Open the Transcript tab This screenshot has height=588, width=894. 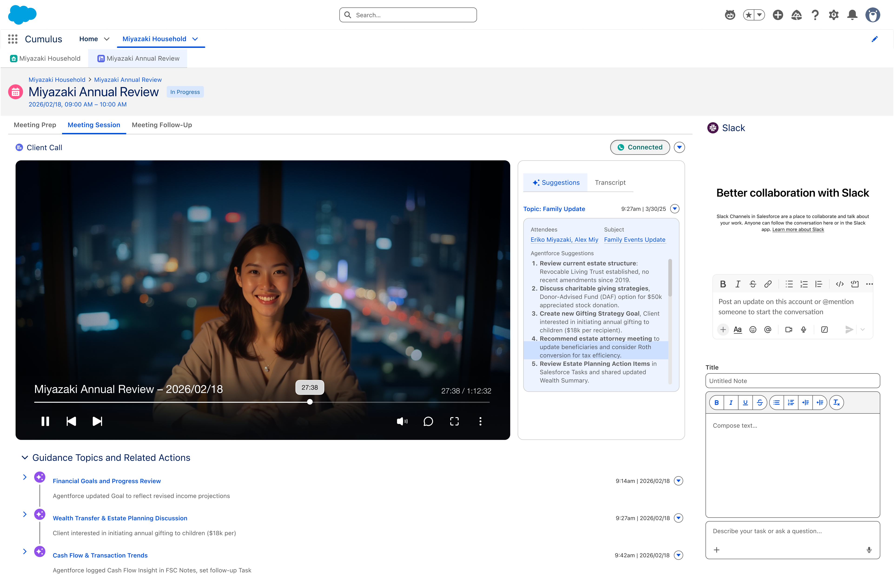coord(610,182)
